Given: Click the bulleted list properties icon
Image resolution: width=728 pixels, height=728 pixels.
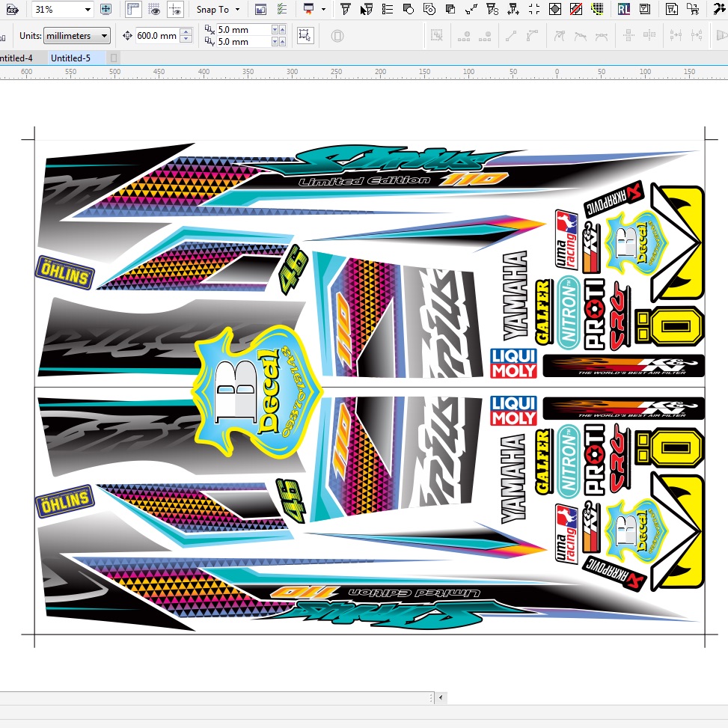Looking at the screenshot, I should pyautogui.click(x=388, y=9).
